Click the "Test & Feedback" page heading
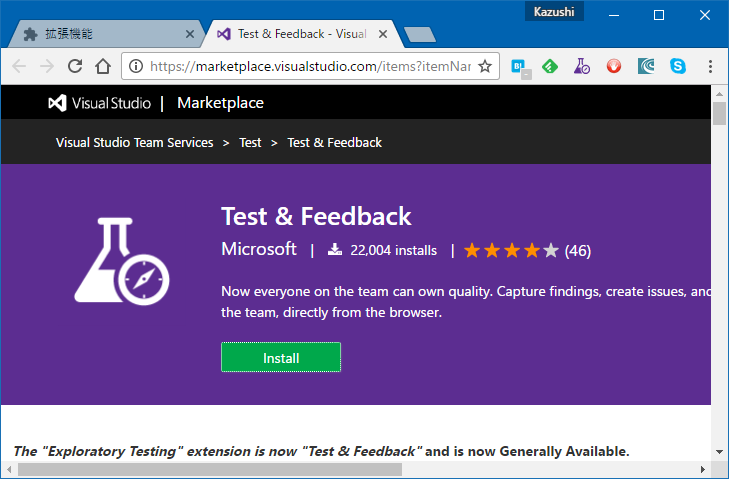This screenshot has height=479, width=729. pyautogui.click(x=316, y=216)
